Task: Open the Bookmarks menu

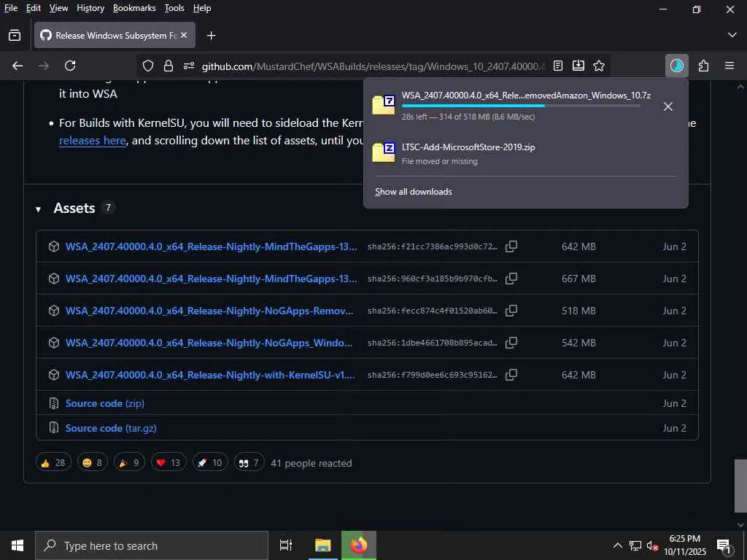Action: 134,8
